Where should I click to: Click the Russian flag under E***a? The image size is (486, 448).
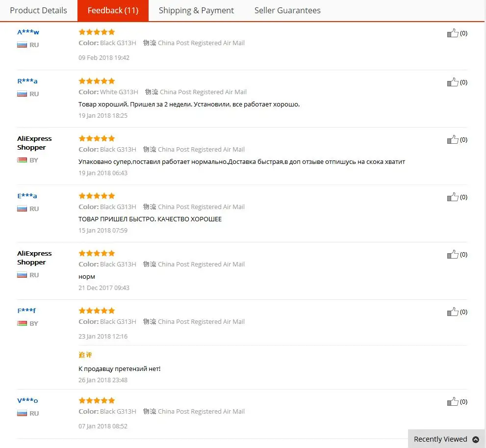coord(22,209)
